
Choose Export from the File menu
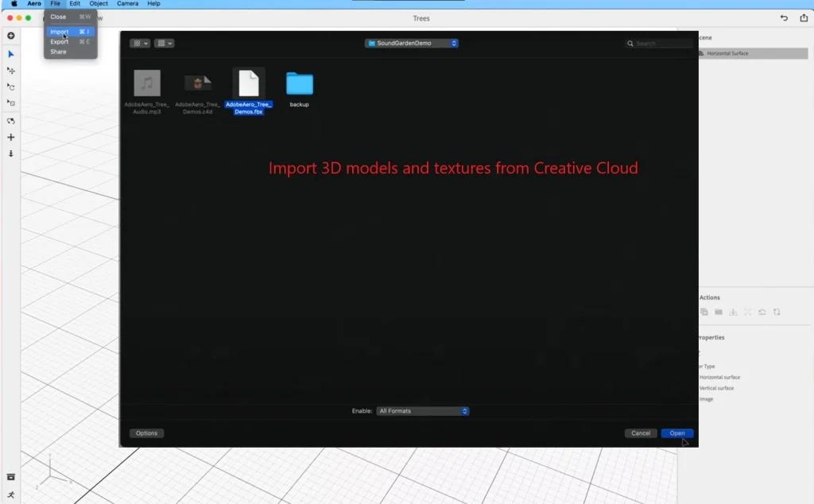[71, 41]
